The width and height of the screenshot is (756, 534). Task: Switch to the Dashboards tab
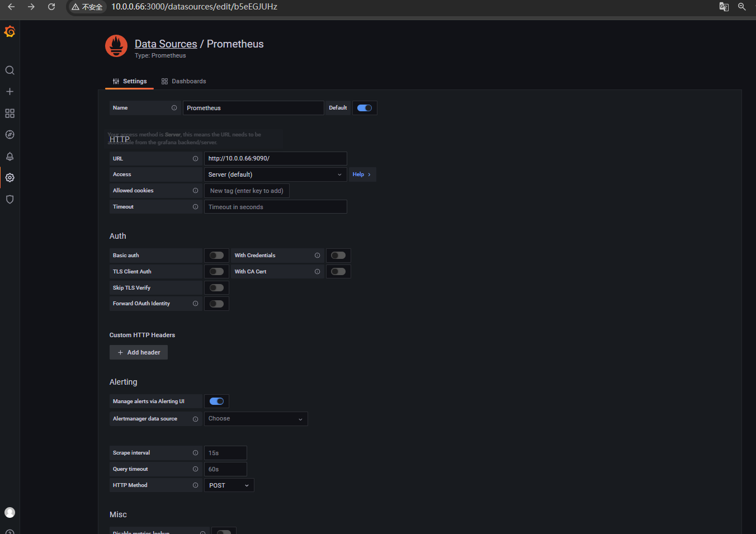(x=183, y=82)
